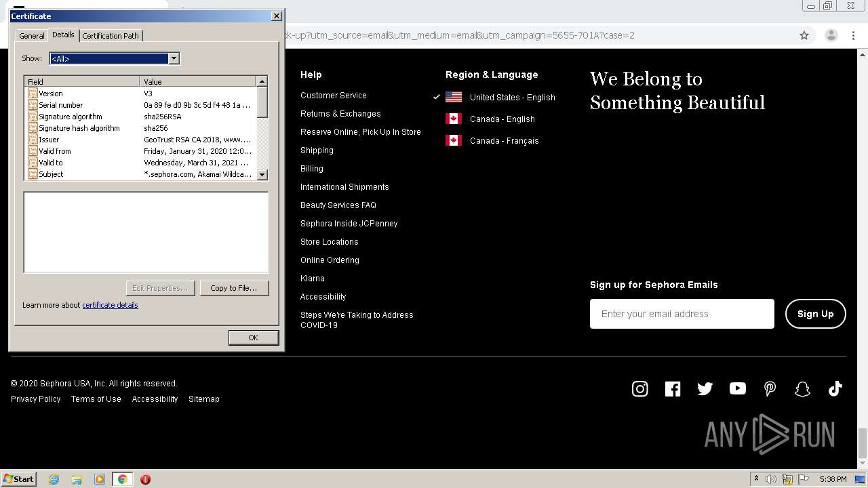This screenshot has height=488, width=868.
Task: Open File Explorer from the taskbar
Action: (77, 479)
